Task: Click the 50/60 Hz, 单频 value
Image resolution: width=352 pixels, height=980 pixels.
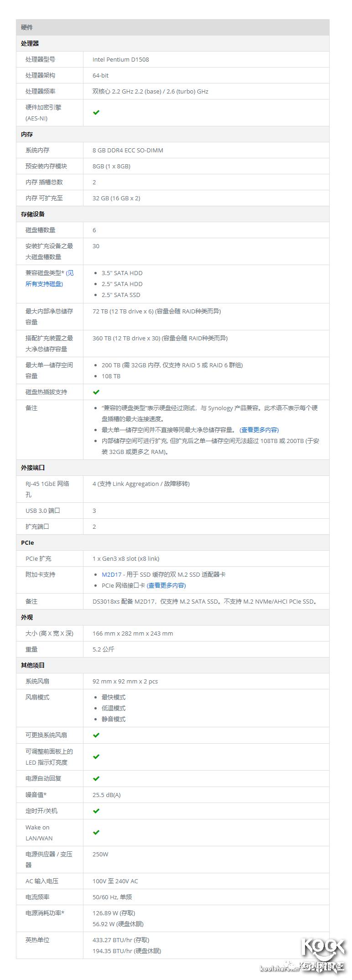Action: click(112, 897)
